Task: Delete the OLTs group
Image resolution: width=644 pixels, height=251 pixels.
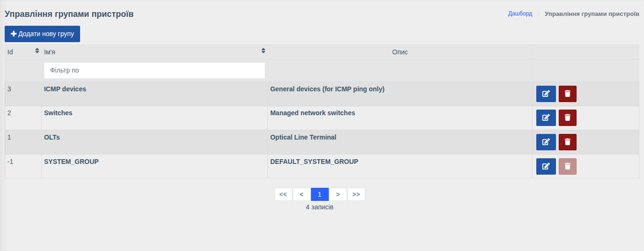Action: click(567, 142)
